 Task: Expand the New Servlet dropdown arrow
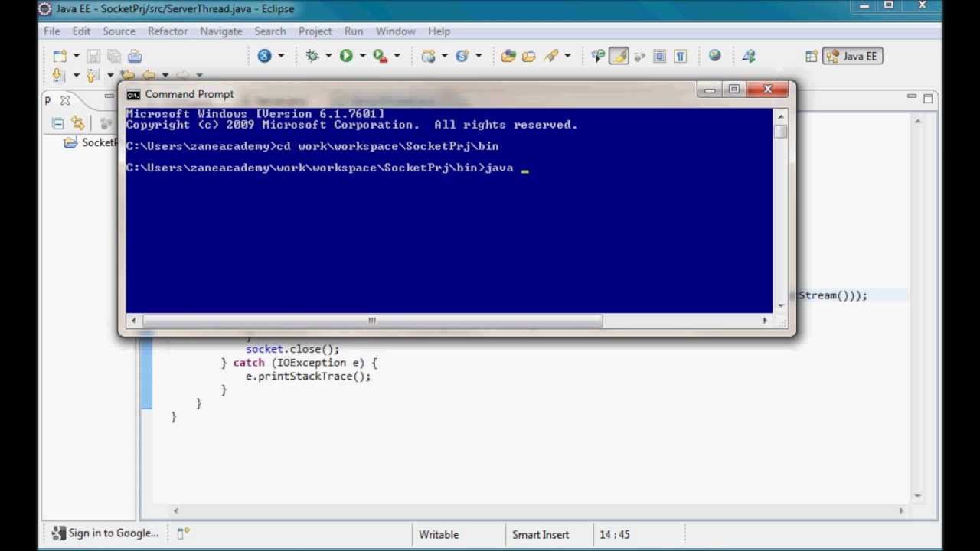479,56
